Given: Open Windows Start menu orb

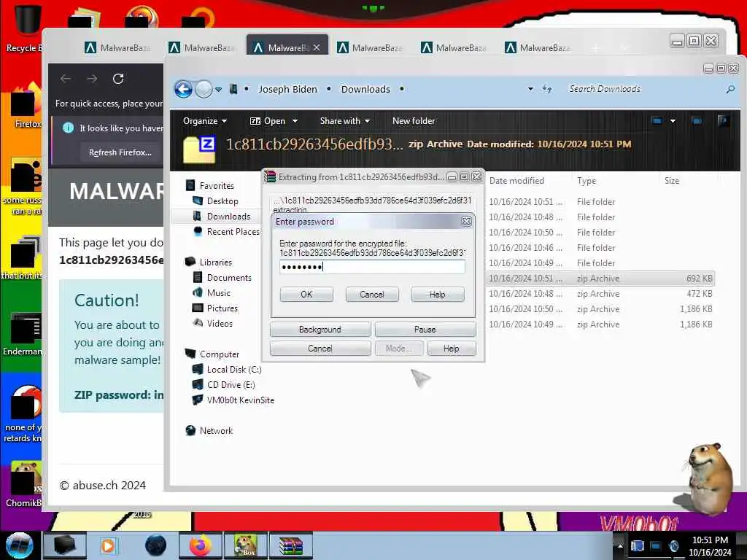Looking at the screenshot, I should 19,545.
